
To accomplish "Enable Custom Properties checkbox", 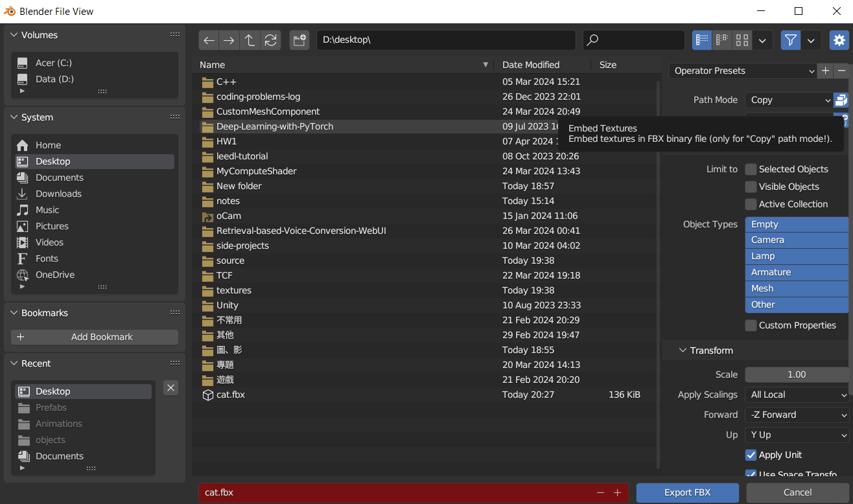I will (x=751, y=325).
